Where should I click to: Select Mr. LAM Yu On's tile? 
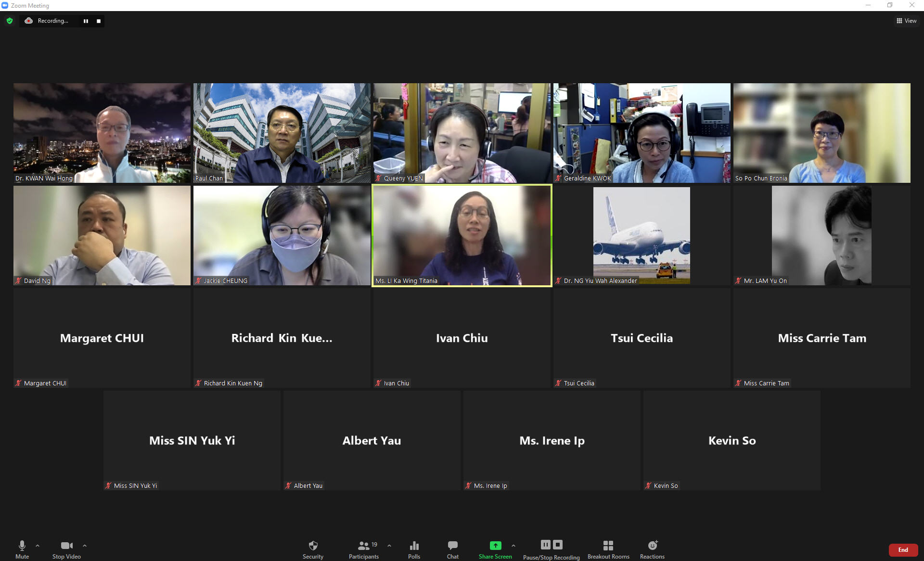click(x=822, y=235)
